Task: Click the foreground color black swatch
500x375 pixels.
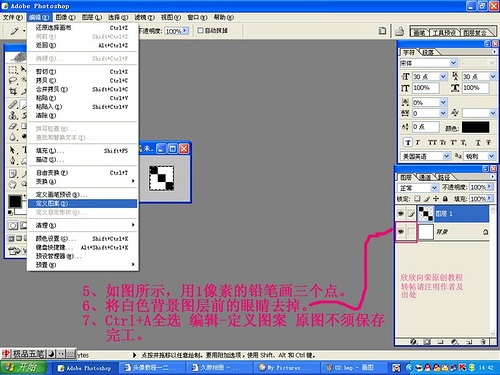Action: [x=15, y=201]
